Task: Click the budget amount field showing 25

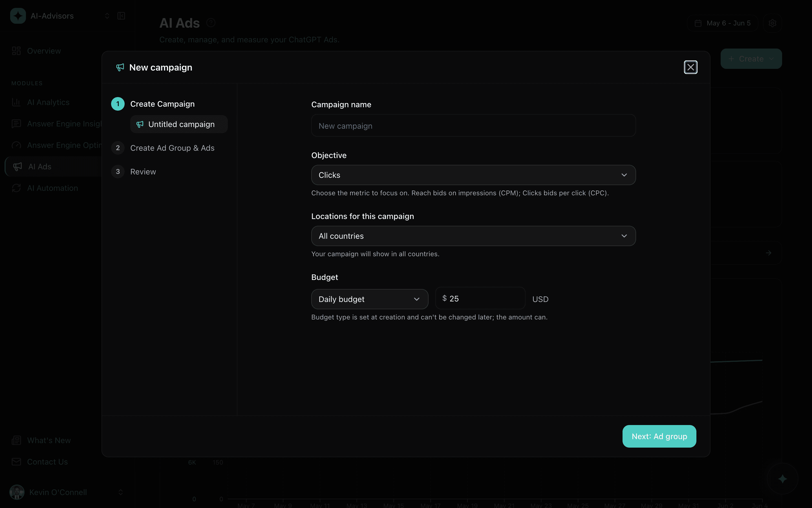Action: (480, 298)
